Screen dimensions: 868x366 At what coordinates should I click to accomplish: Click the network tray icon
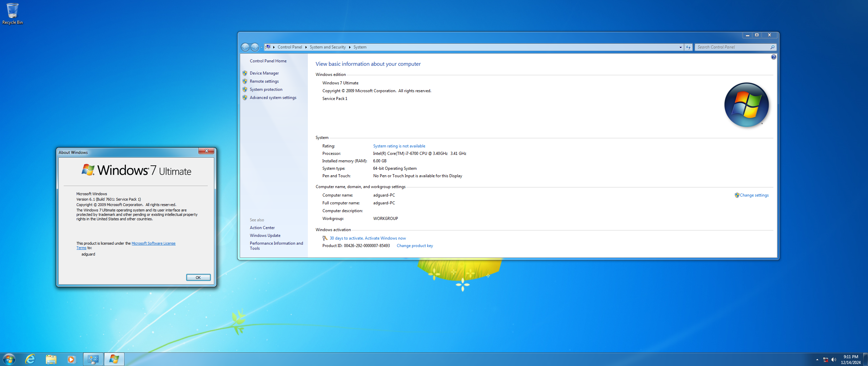[x=826, y=360]
